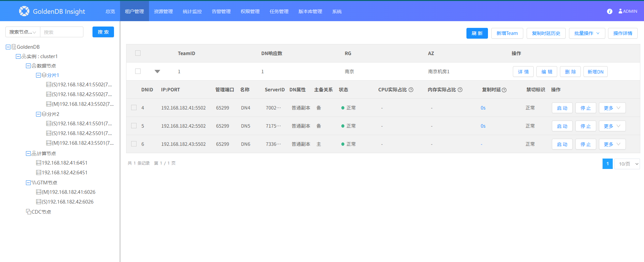Click 新增DN for Team 1

coord(595,72)
